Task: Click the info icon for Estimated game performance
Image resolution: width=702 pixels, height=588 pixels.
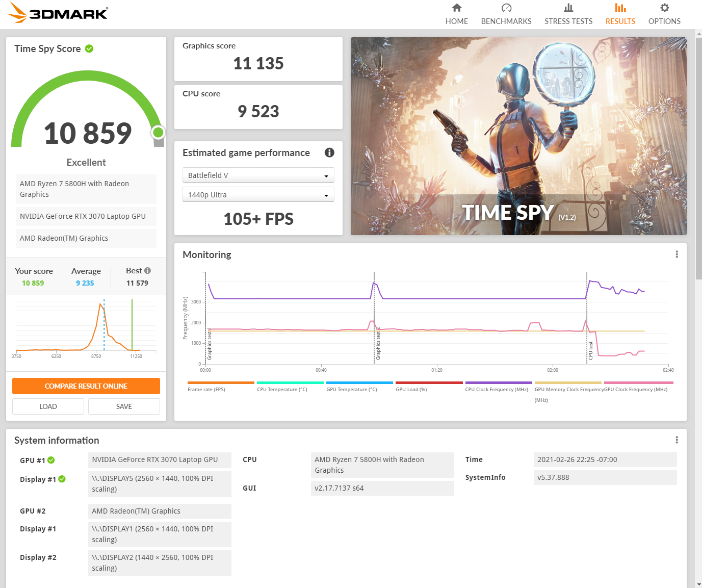Action: 329,152
